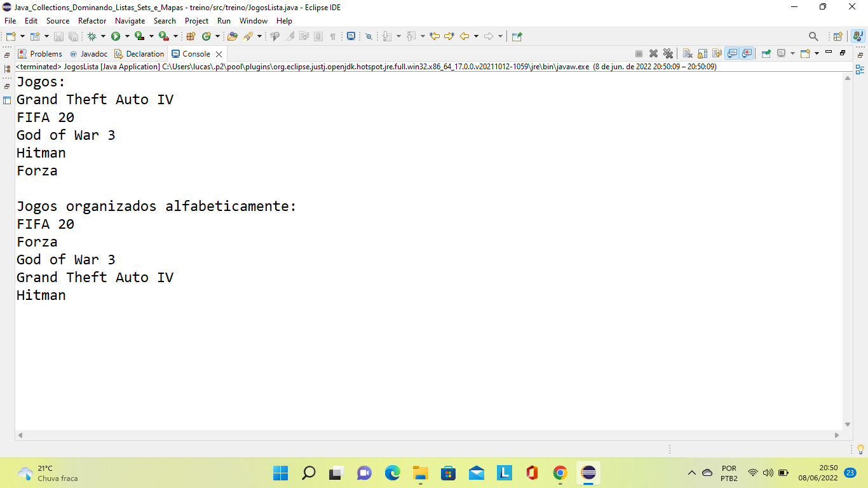Select the Java perspective icon

click(858, 36)
